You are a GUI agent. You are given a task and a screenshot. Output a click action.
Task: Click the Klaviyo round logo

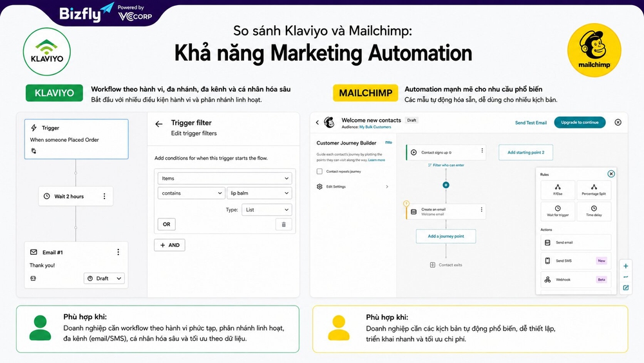[x=47, y=52]
